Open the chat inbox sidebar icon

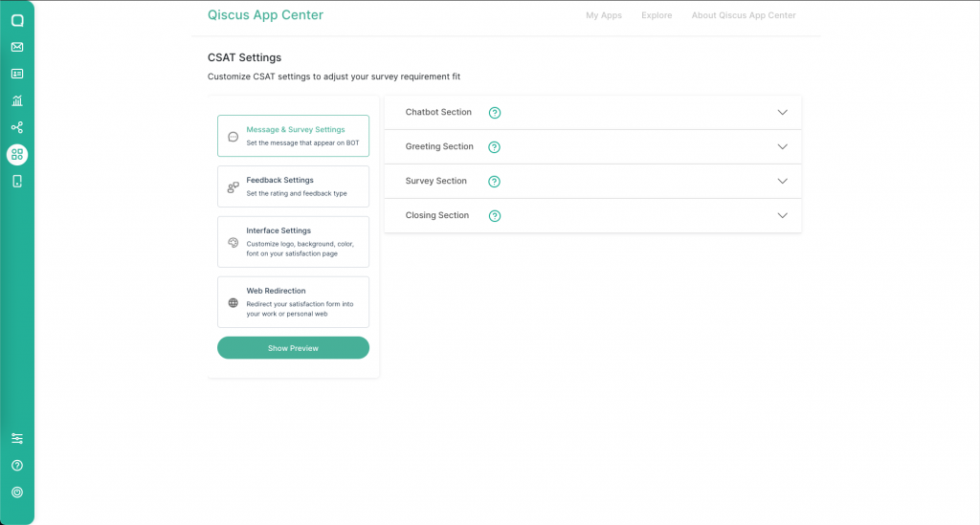tap(17, 21)
